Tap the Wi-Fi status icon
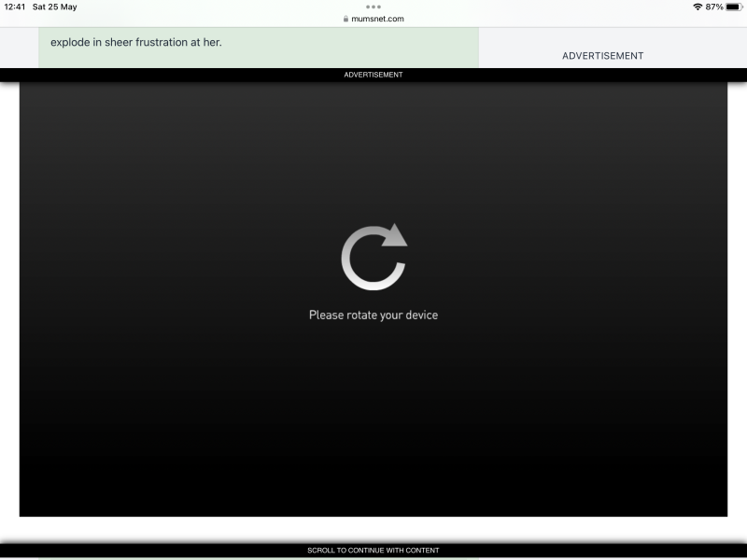Image resolution: width=747 pixels, height=560 pixels. tap(697, 7)
